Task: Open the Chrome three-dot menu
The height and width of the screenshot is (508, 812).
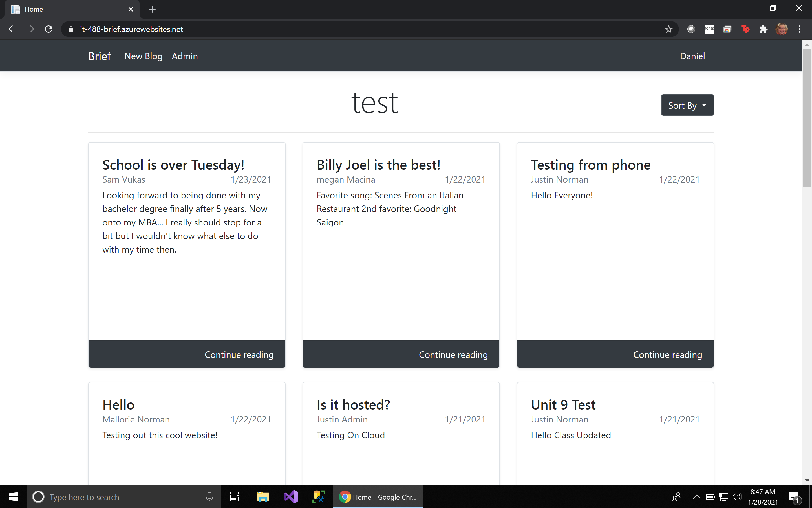Action: [x=800, y=29]
